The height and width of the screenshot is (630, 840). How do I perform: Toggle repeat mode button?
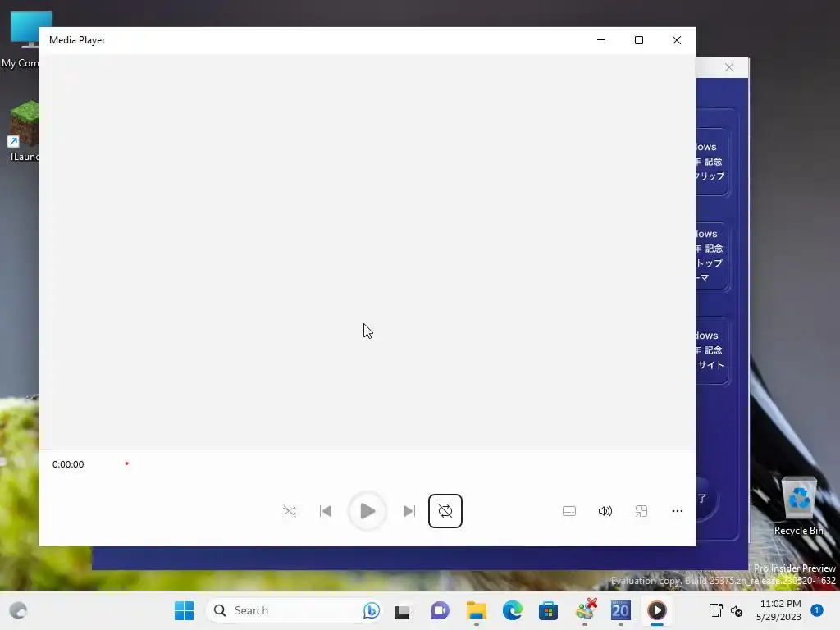pyautogui.click(x=445, y=511)
